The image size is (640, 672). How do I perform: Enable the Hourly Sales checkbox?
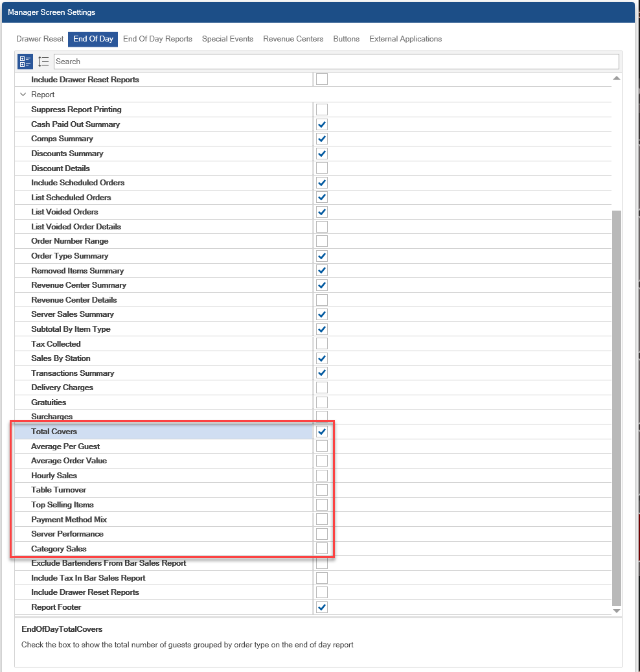[322, 476]
